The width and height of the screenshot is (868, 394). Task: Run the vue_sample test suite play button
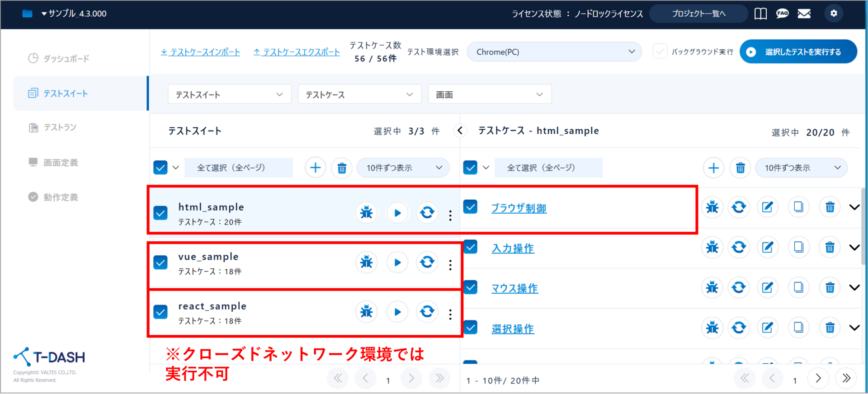pyautogui.click(x=397, y=262)
